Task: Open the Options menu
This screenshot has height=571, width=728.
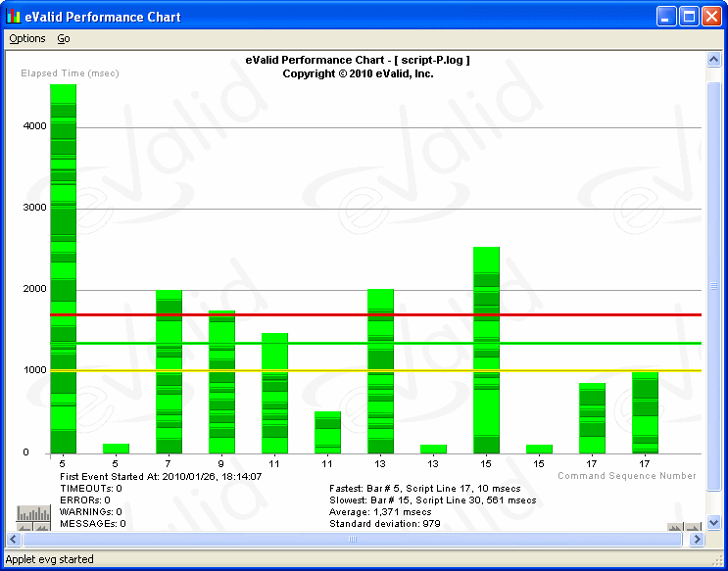Action: (x=27, y=38)
